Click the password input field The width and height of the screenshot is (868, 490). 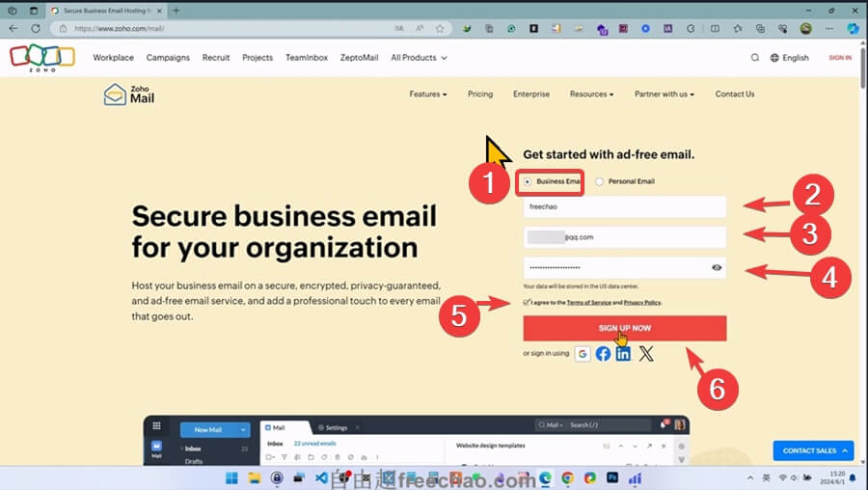pyautogui.click(x=624, y=268)
